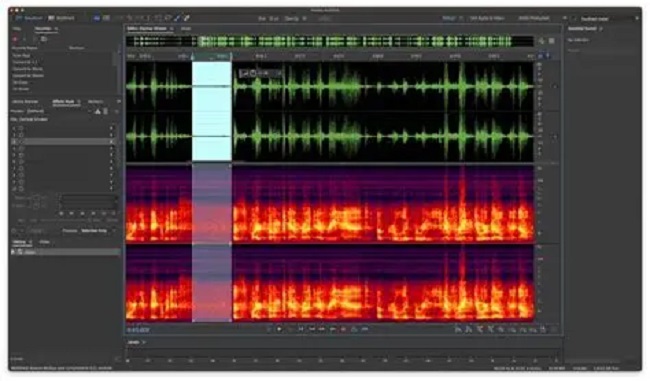Image resolution: width=650 pixels, height=381 pixels.
Task: Click Zoom Out Amplitude icon
Action: click(x=469, y=330)
